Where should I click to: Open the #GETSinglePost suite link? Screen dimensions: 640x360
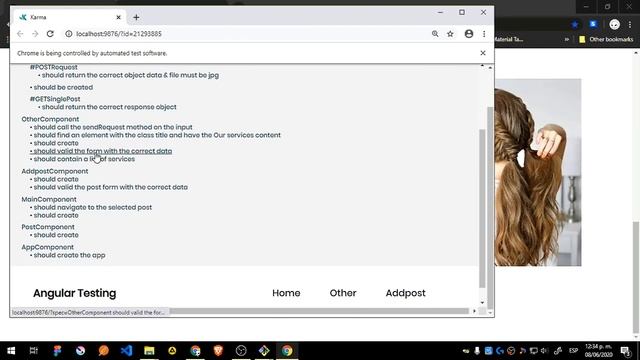55,99
